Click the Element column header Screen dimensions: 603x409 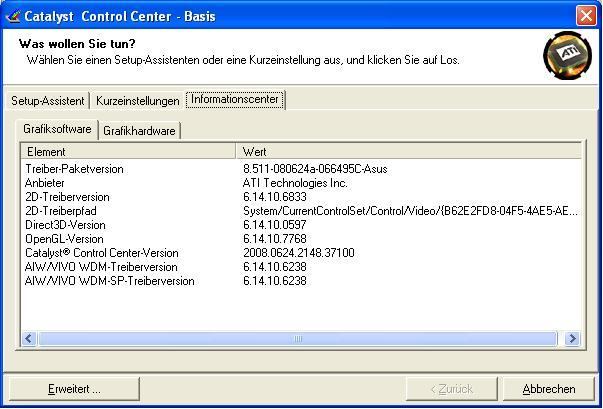coord(128,151)
